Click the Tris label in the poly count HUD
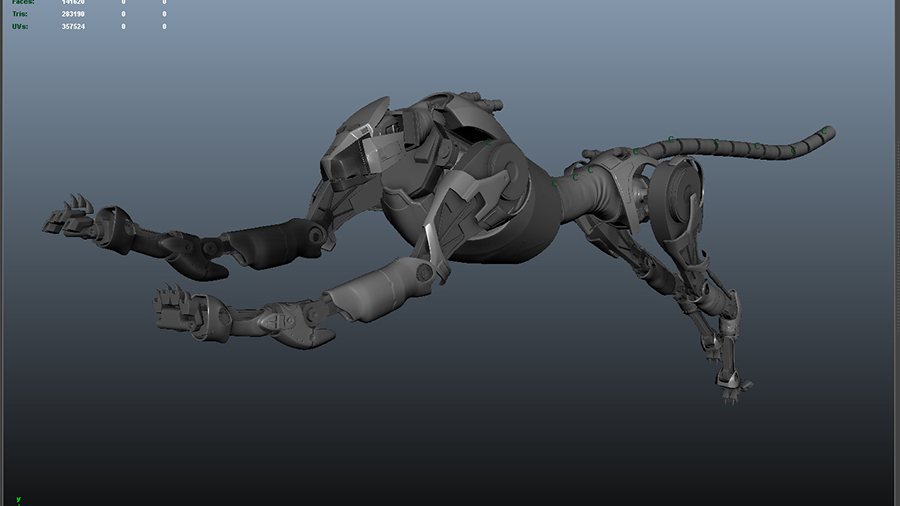The width and height of the screenshot is (900, 506). click(20, 15)
